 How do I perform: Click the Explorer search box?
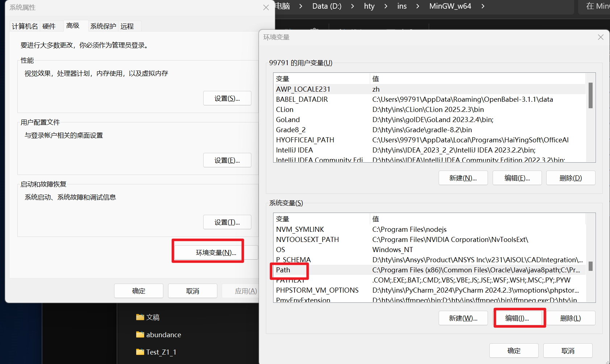click(x=593, y=6)
